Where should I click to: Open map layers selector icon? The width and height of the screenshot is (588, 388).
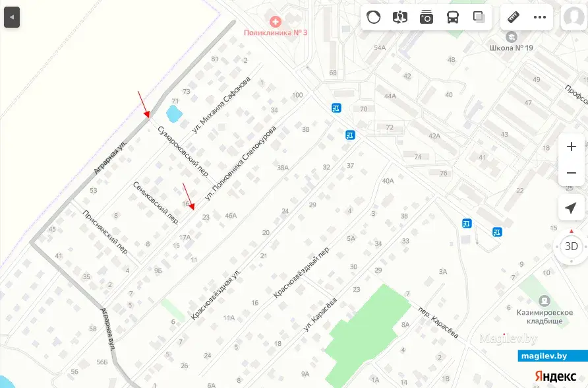point(479,17)
